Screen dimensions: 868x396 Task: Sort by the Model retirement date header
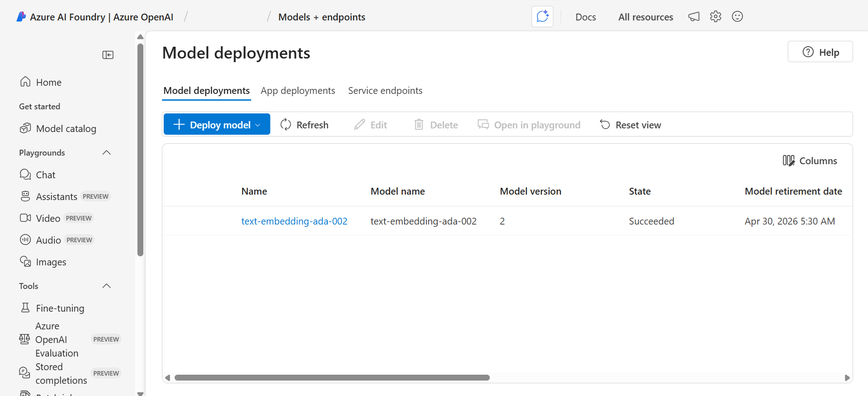794,191
